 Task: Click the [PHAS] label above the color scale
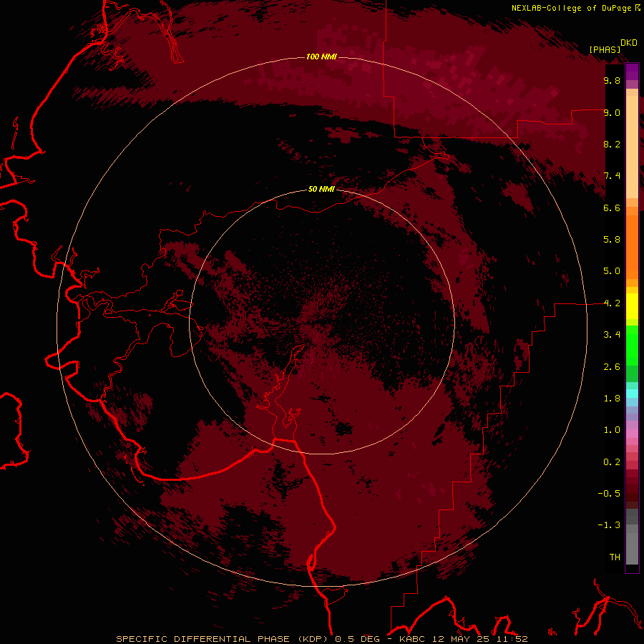pos(605,49)
